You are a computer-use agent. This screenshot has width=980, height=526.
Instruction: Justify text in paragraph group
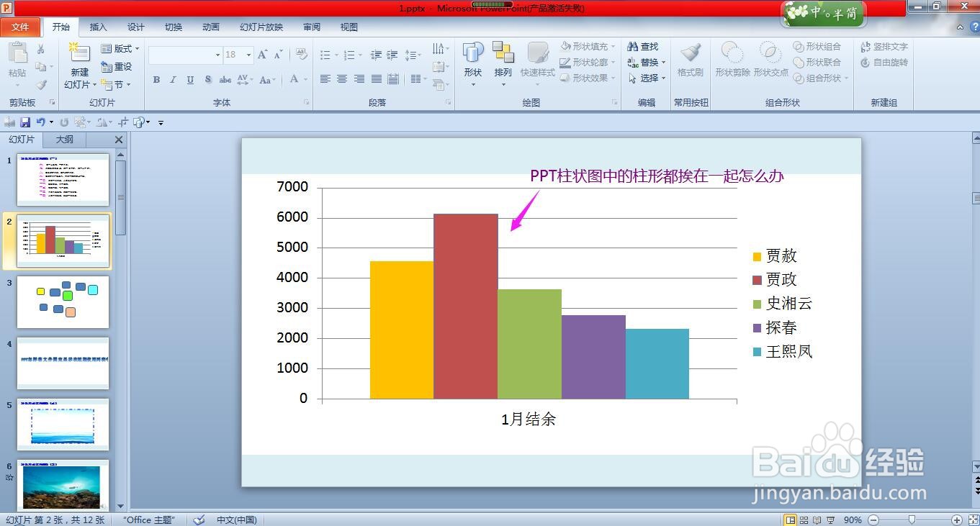point(376,78)
